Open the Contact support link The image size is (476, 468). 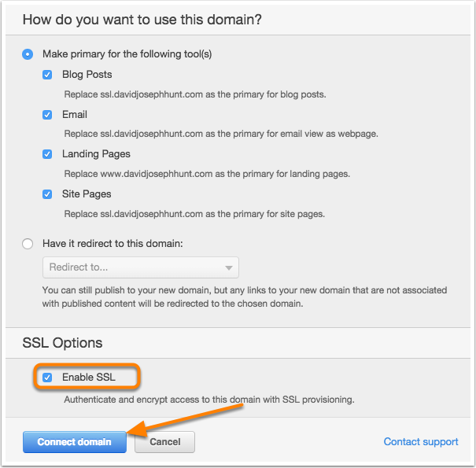[x=421, y=441]
